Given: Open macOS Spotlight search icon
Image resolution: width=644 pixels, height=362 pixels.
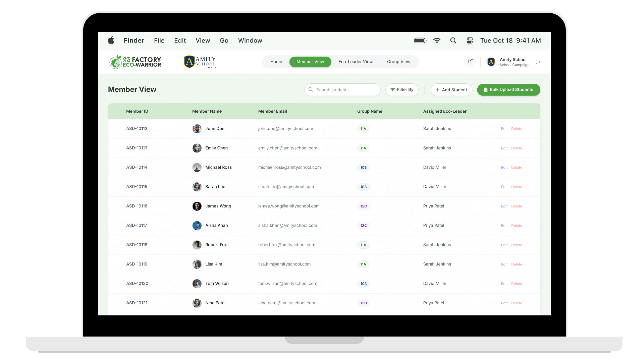Looking at the screenshot, I should (453, 41).
